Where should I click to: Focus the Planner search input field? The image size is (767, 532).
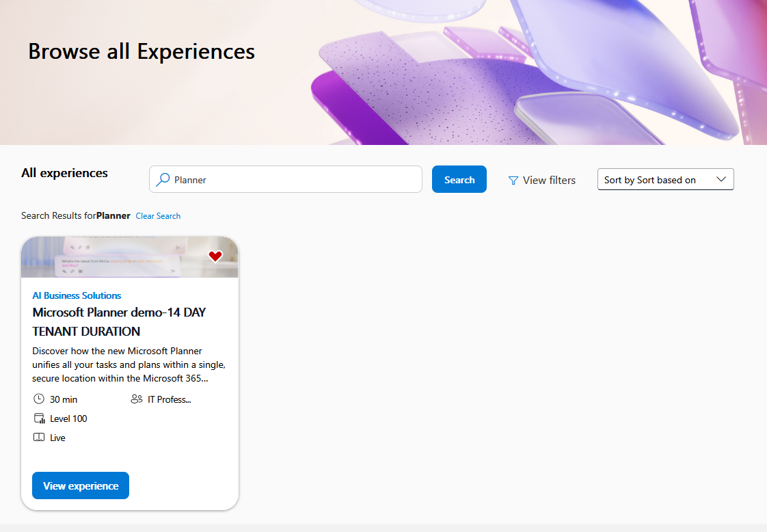point(286,179)
